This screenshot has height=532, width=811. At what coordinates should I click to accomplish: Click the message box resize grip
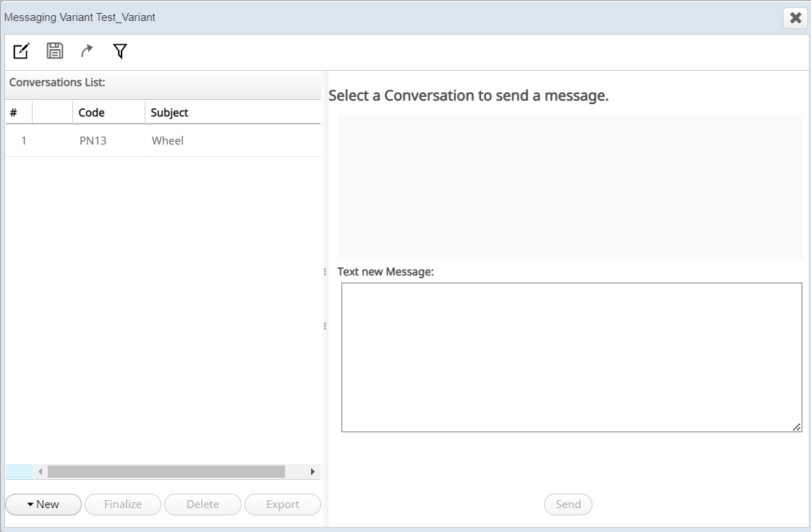pos(797,427)
